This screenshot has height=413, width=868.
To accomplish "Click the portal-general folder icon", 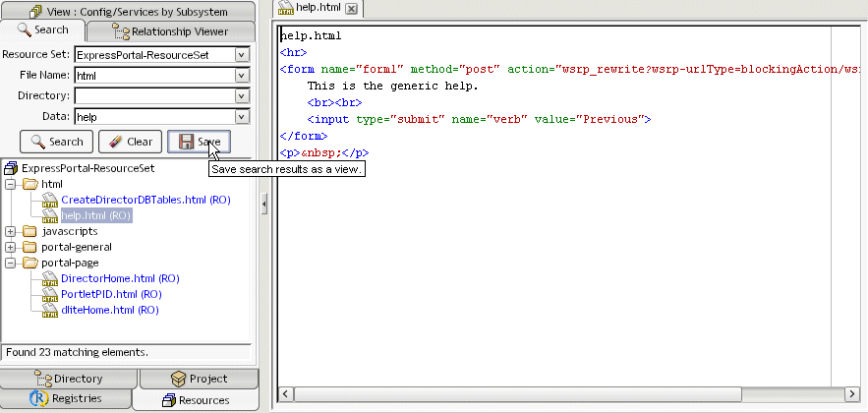I will (29, 247).
